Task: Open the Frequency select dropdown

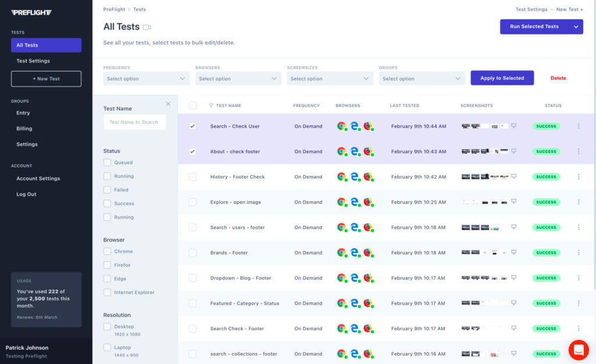Action: point(146,78)
